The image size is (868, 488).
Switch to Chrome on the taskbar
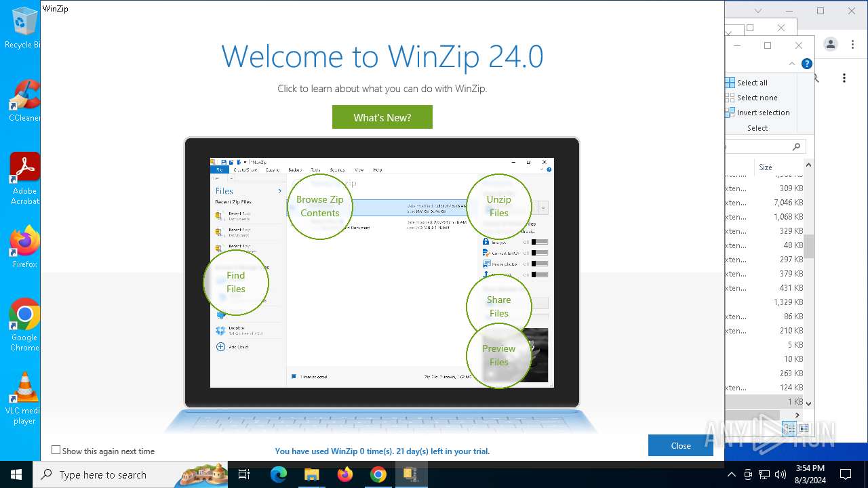378,474
